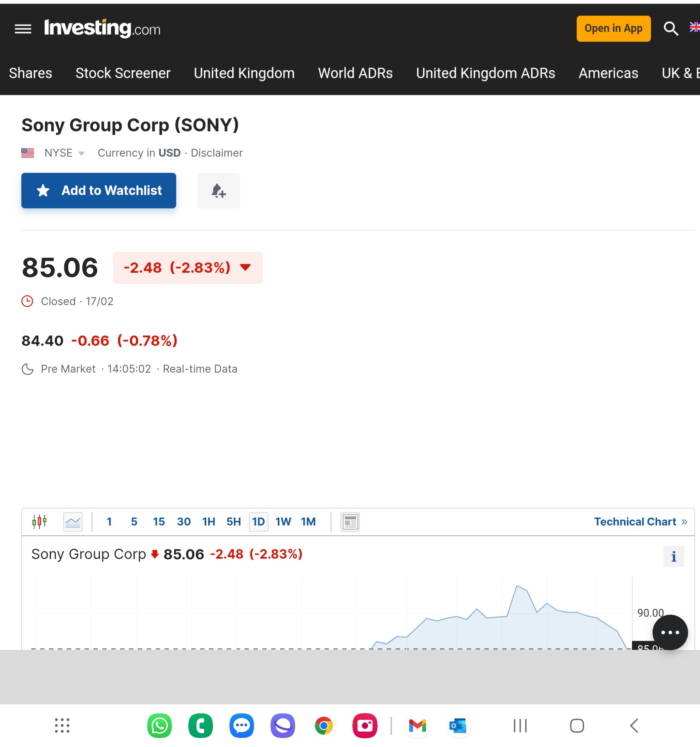
Task: Switch to the United Kingdom tab
Action: point(244,73)
